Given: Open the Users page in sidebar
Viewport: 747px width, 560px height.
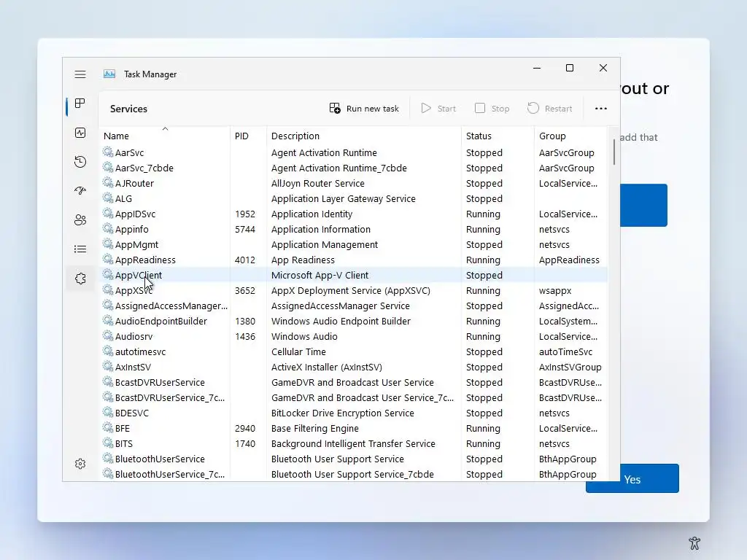Looking at the screenshot, I should 80,220.
